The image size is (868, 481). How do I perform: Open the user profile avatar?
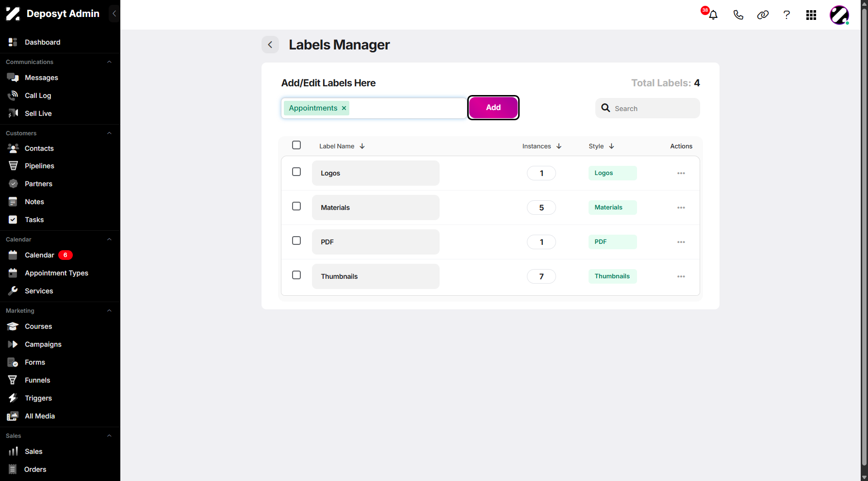(x=839, y=15)
